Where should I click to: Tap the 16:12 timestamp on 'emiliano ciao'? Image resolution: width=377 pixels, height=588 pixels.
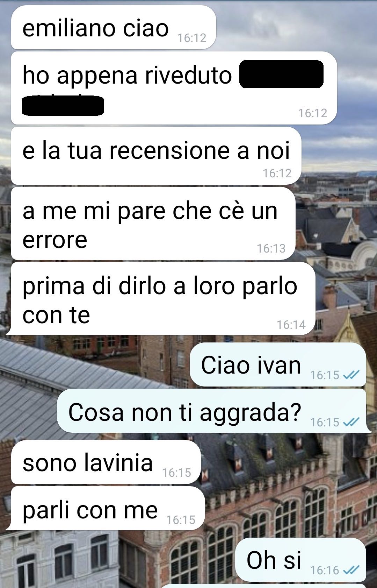point(192,38)
